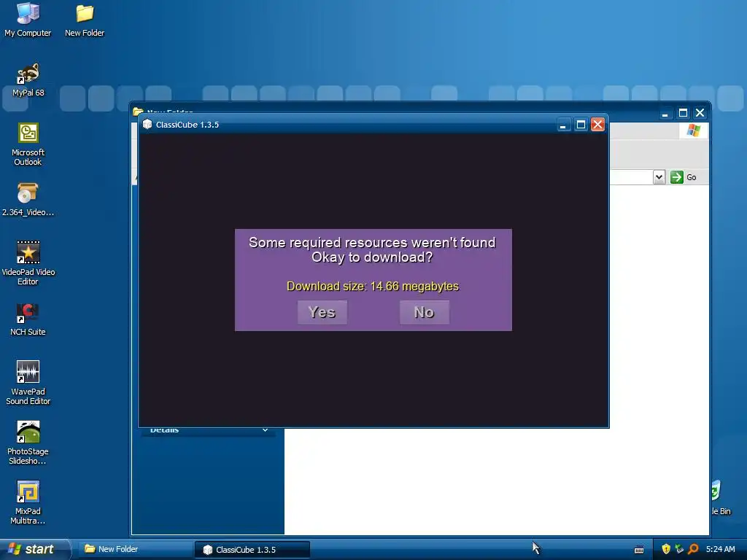Minimize the ClassiCube window

point(563,125)
